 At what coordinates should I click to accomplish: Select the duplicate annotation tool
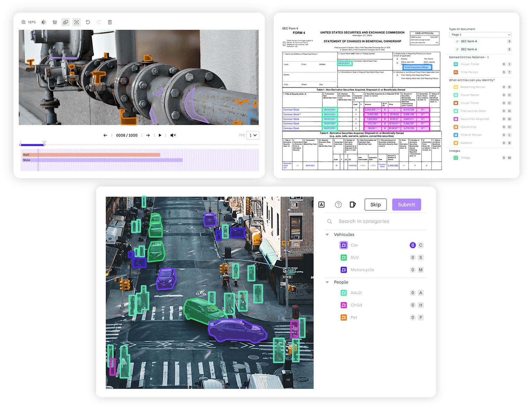(65, 22)
